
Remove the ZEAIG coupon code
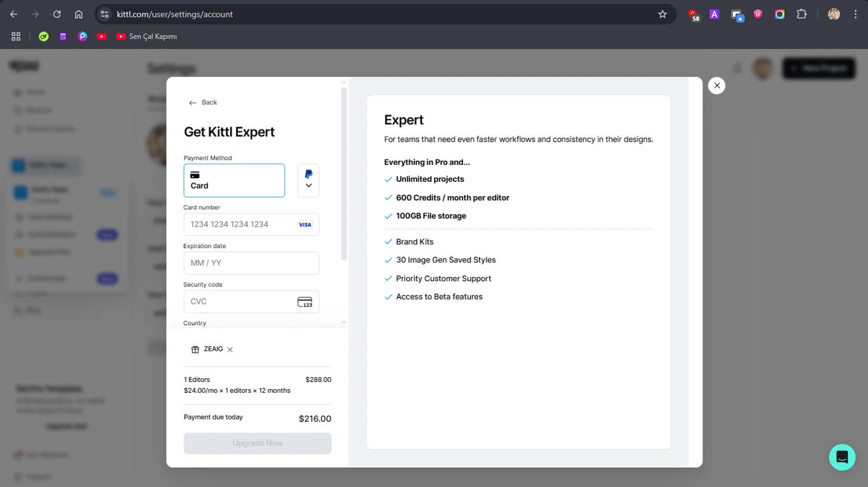[x=230, y=350]
